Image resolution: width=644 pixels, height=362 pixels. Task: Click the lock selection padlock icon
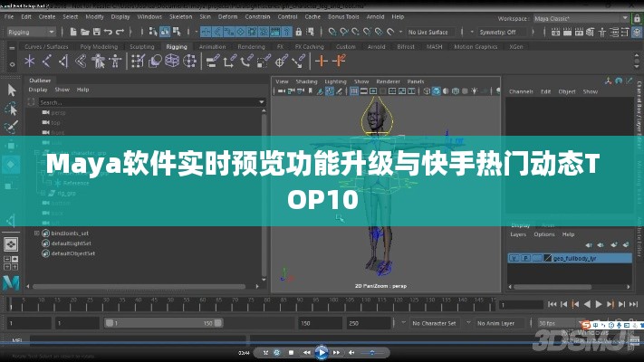pos(299,32)
